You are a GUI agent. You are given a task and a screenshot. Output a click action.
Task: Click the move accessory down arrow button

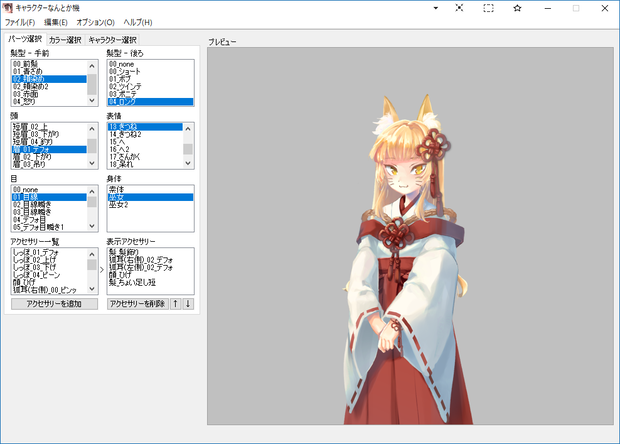(x=188, y=304)
